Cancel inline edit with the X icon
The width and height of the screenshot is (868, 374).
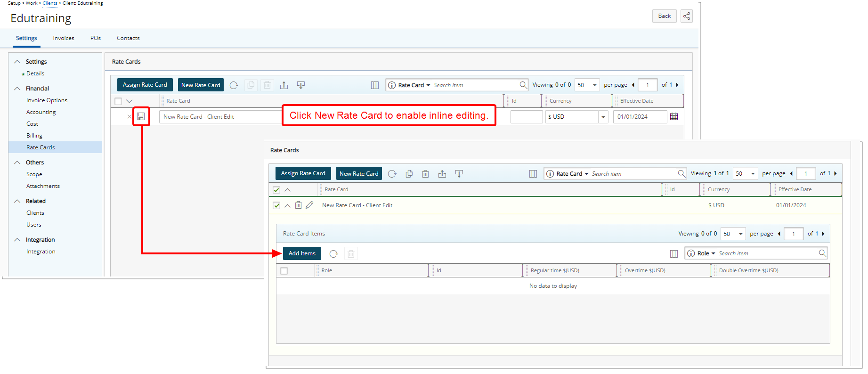[x=130, y=117]
